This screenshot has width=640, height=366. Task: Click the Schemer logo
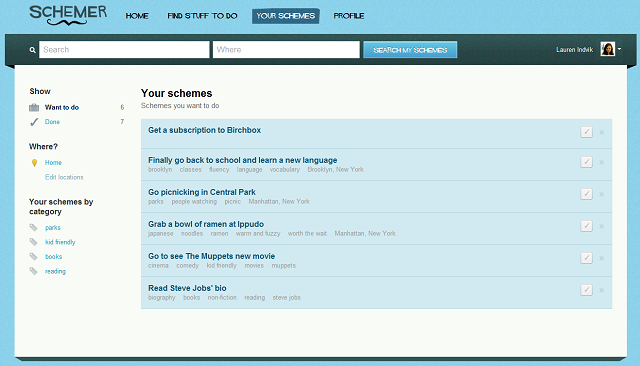point(68,15)
